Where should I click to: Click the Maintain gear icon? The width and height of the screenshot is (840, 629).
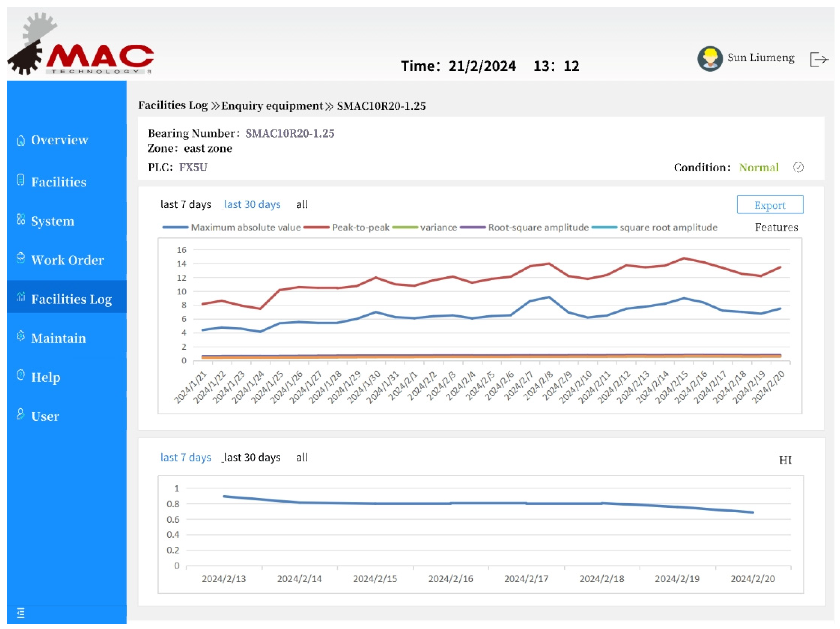[x=21, y=336]
